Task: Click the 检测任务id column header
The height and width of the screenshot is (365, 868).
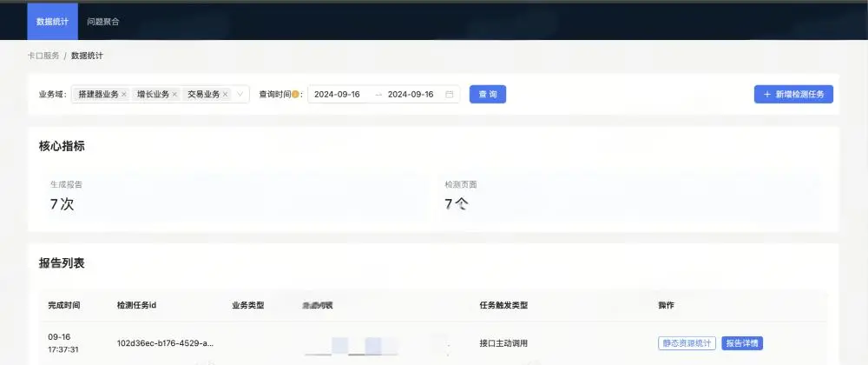Action: point(137,305)
